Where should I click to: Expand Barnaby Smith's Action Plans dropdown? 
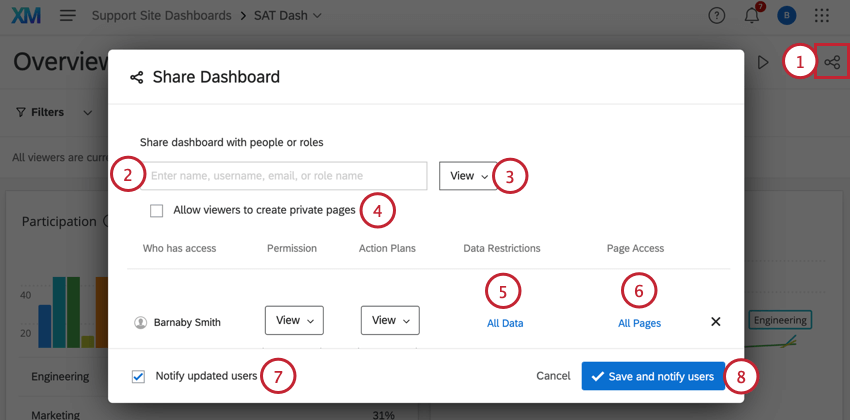(x=390, y=321)
